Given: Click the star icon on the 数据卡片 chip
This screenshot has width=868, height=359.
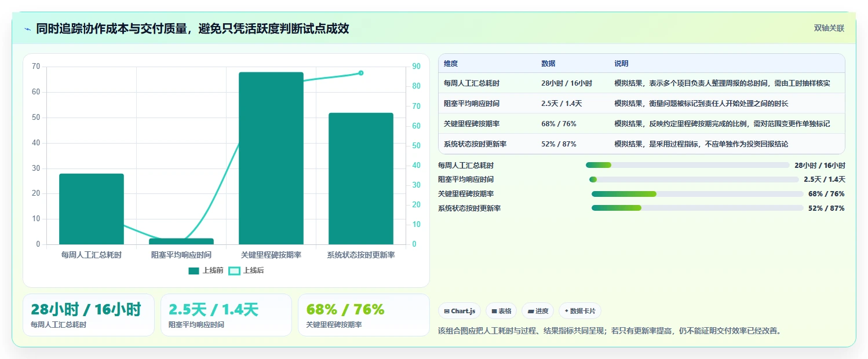Looking at the screenshot, I should (x=567, y=311).
